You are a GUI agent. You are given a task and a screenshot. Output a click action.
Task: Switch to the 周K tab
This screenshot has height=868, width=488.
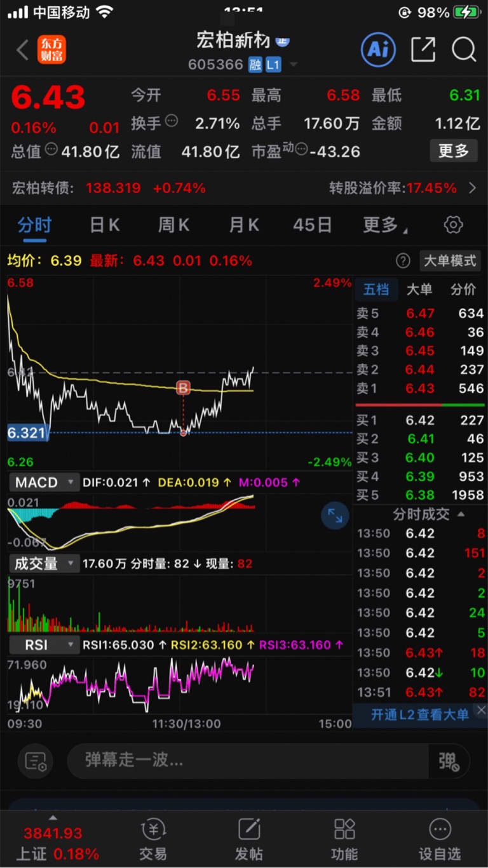pyautogui.click(x=173, y=225)
